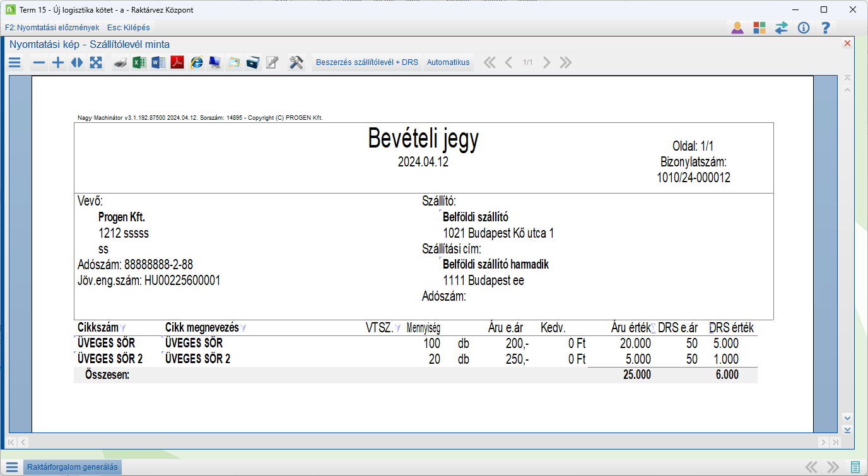The image size is (868, 476).
Task: Click the user profile icon
Action: pyautogui.click(x=736, y=28)
